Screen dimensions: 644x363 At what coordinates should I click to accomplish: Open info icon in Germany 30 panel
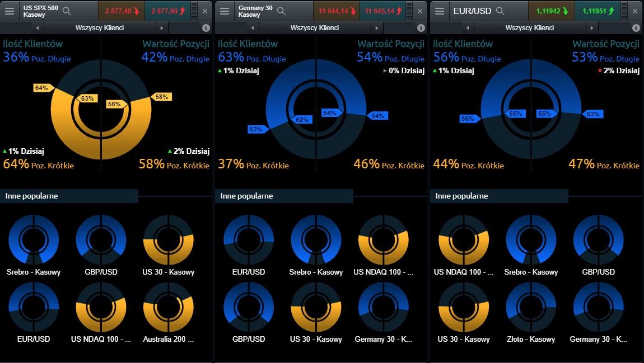pos(421,28)
